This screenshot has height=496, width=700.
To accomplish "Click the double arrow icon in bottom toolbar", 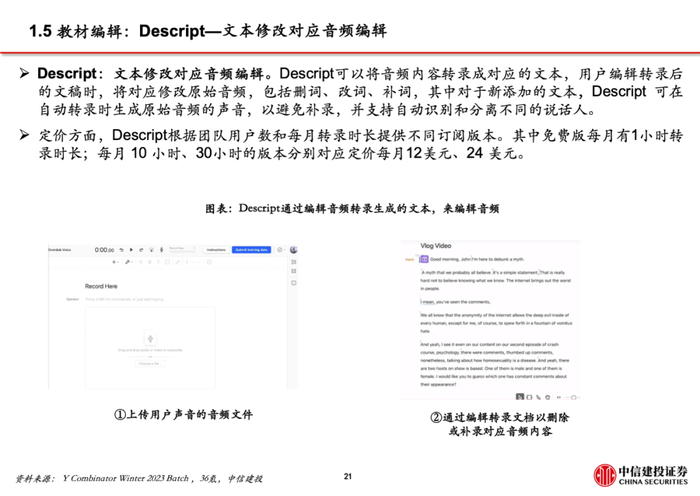I will [559, 397].
